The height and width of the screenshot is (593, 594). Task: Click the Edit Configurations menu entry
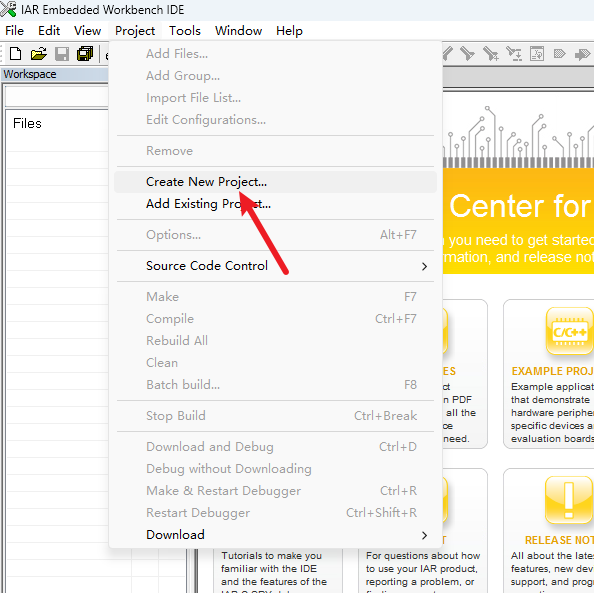coord(275,120)
